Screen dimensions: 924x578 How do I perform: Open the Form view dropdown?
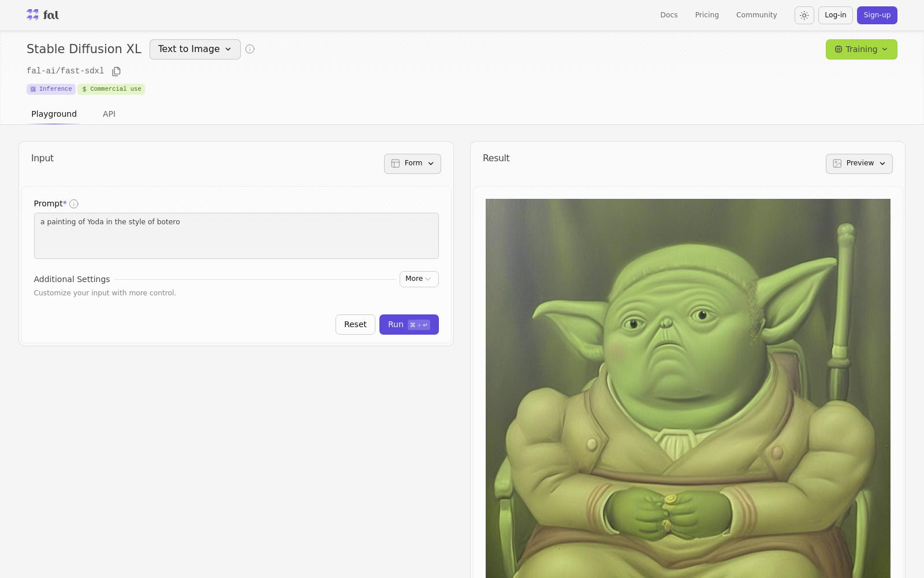click(412, 164)
